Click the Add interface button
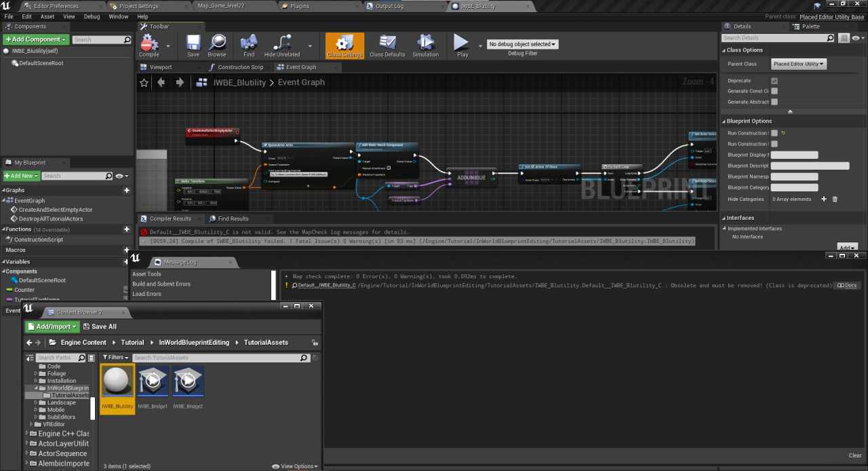 click(x=847, y=248)
